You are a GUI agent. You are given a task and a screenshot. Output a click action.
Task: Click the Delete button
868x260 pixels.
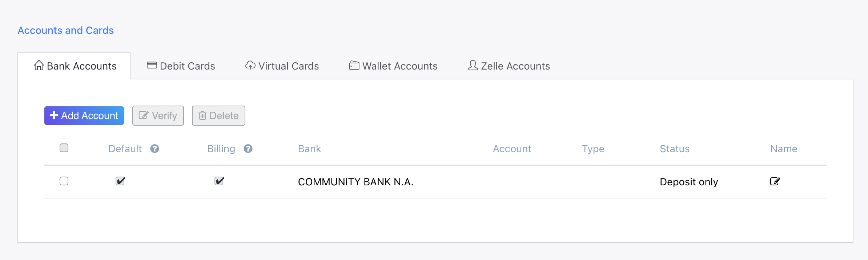(x=218, y=116)
